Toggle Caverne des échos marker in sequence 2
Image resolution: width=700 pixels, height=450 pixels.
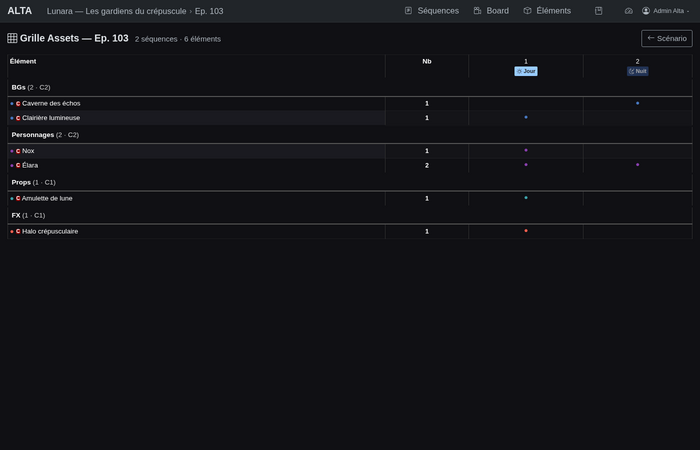click(638, 103)
